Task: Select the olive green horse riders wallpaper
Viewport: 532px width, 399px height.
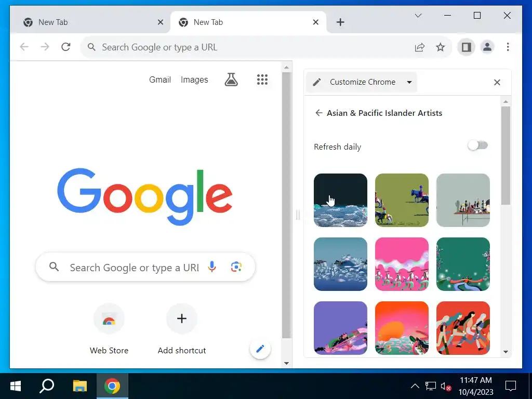Action: 402,200
